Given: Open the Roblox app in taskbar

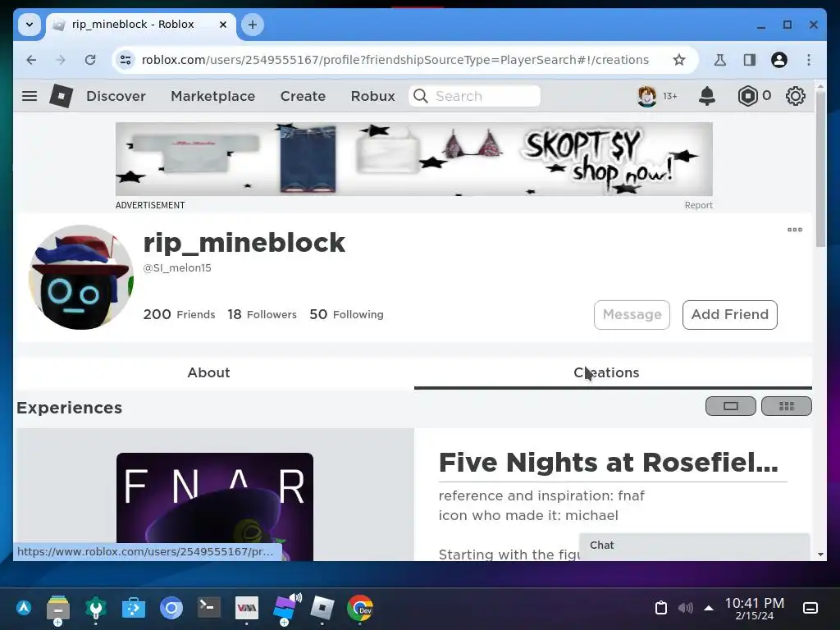Looking at the screenshot, I should click(x=322, y=608).
